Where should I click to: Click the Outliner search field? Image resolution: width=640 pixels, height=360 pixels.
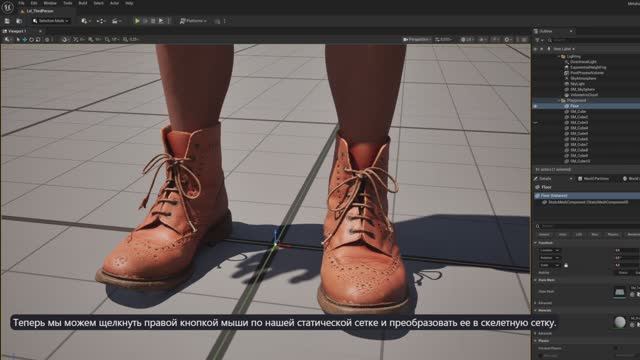[594, 40]
